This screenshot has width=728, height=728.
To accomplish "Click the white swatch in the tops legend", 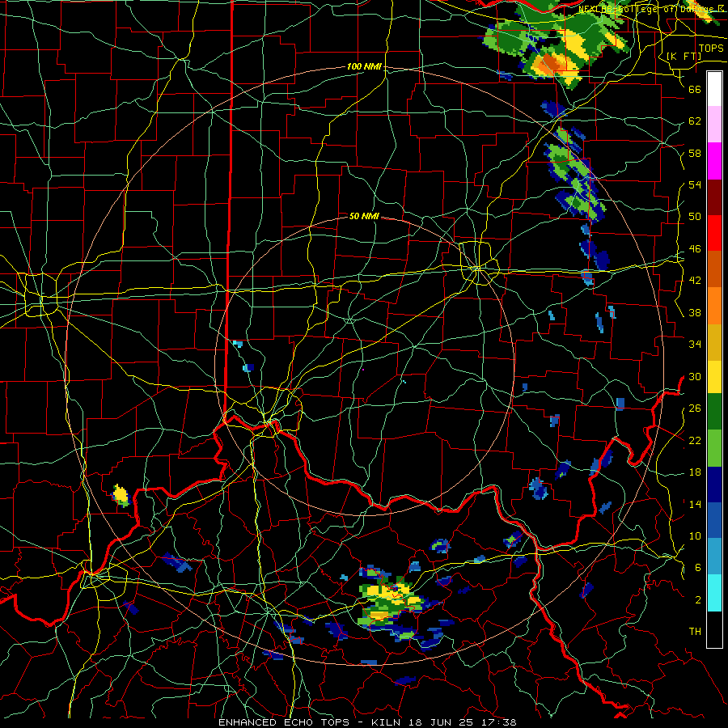I will [x=714, y=89].
